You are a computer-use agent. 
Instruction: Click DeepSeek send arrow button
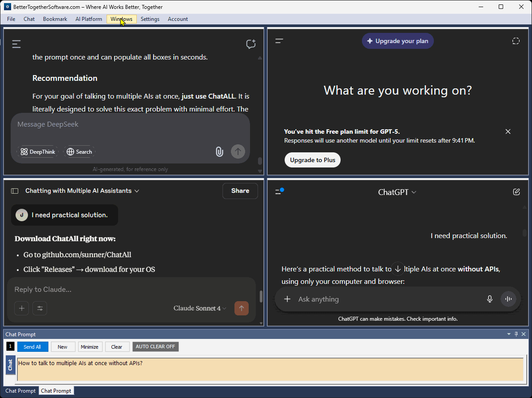click(x=238, y=151)
